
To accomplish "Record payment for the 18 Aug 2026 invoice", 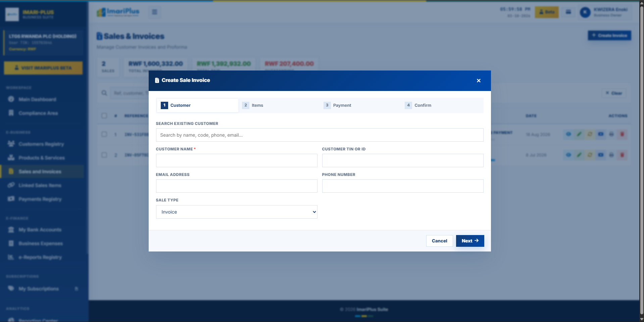I will (x=601, y=134).
